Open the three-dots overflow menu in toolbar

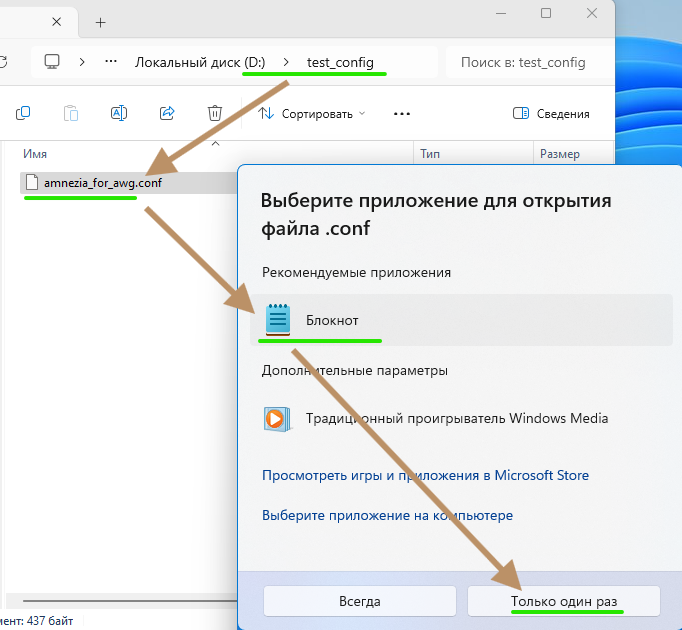[402, 114]
